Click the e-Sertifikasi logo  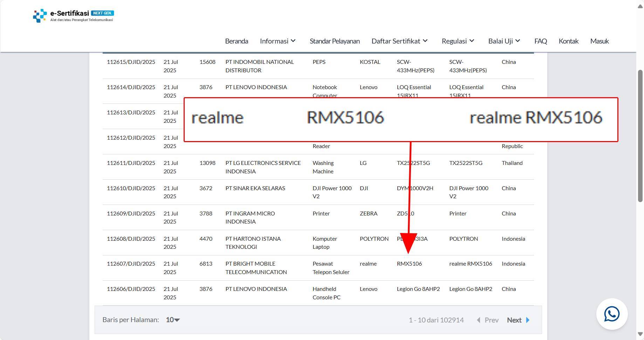(x=73, y=16)
